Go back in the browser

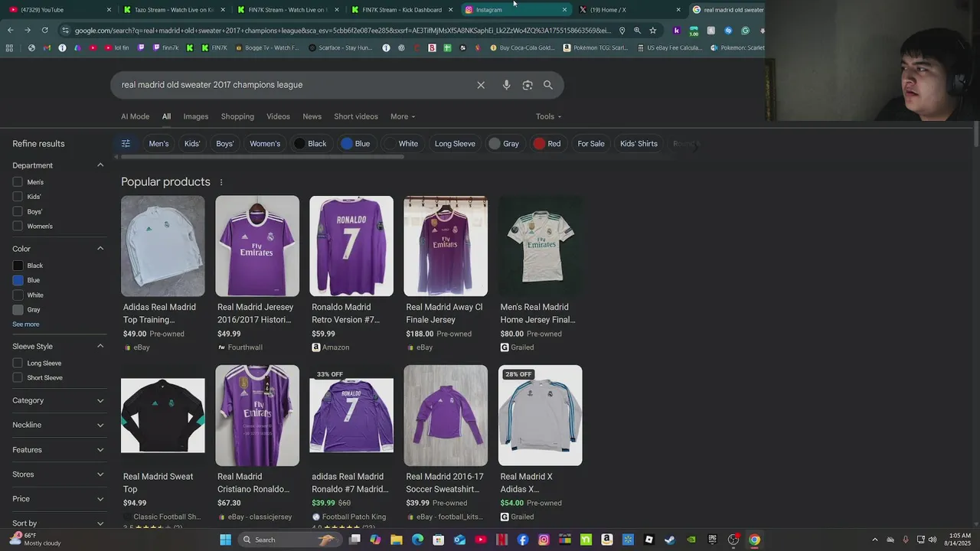[x=10, y=31]
